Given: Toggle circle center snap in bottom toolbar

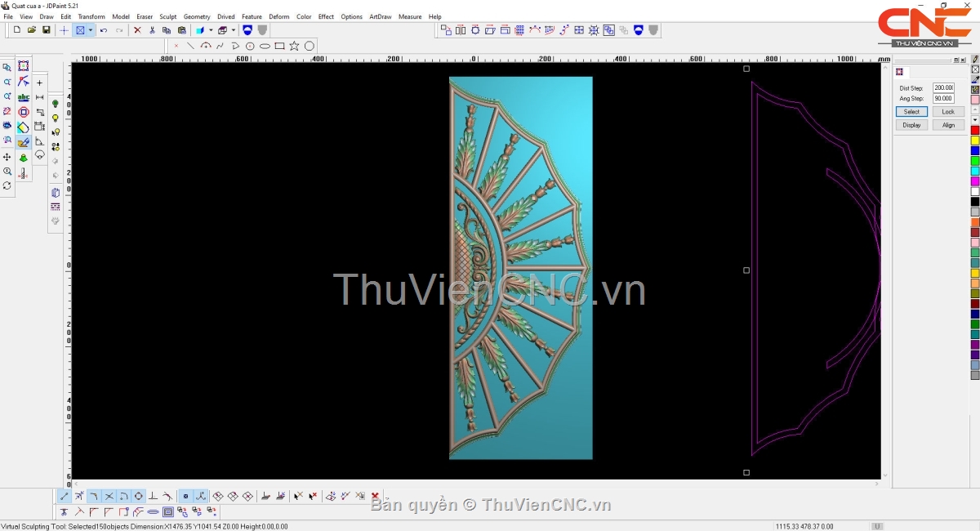Looking at the screenshot, I should [x=138, y=496].
